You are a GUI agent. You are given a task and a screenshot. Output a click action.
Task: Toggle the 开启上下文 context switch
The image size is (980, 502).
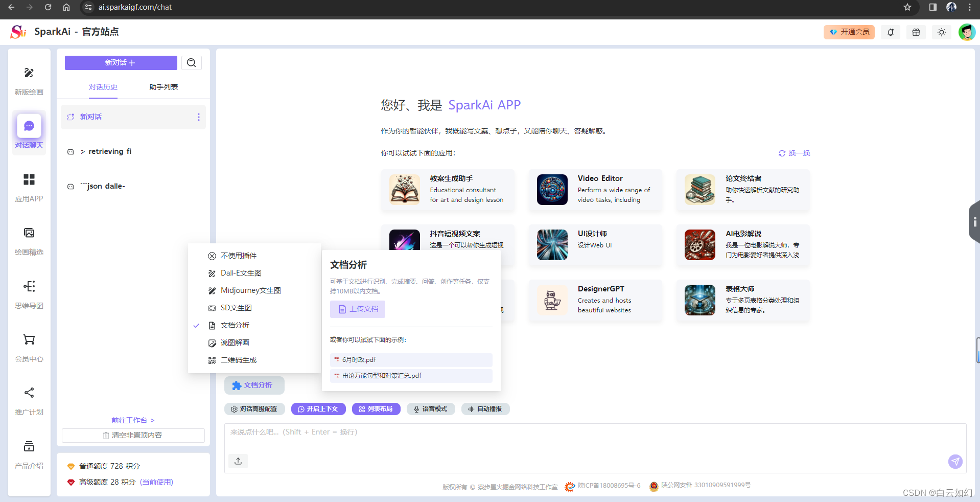(x=318, y=409)
